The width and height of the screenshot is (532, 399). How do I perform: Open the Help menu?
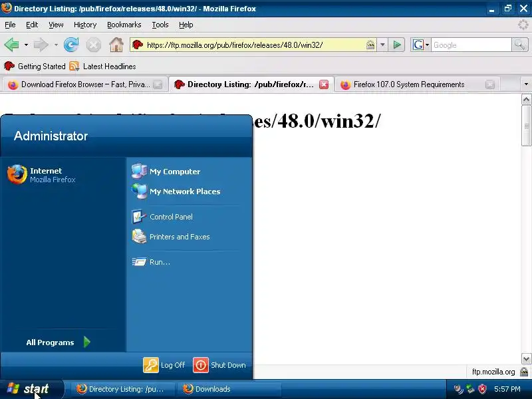click(x=186, y=25)
